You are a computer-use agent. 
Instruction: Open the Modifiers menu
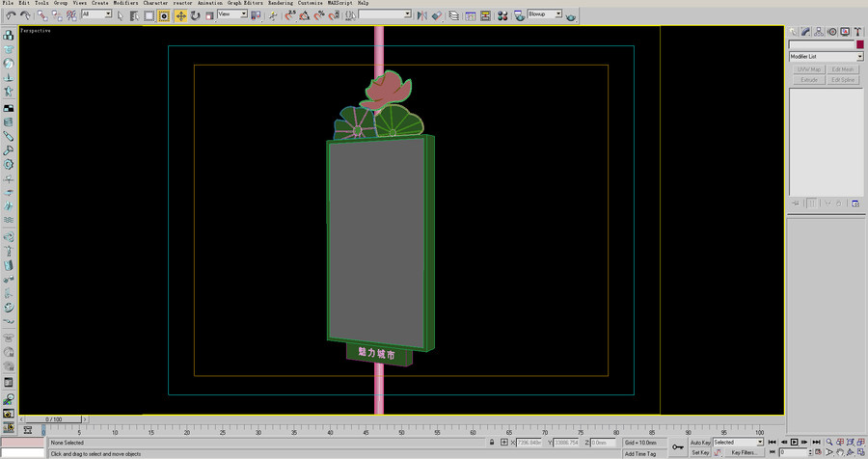tap(125, 3)
